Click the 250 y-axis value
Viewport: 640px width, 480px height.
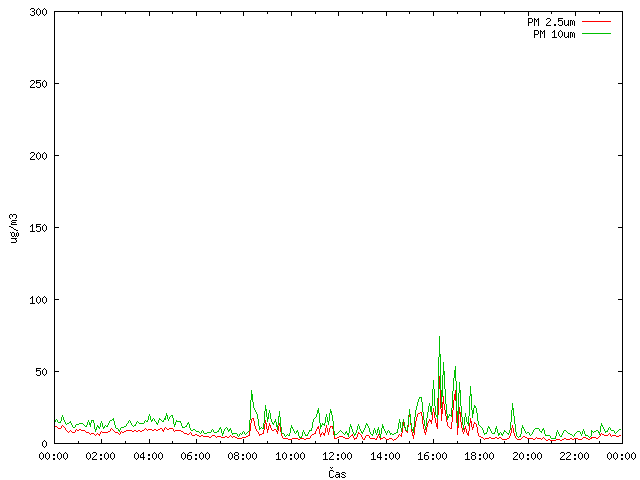[x=38, y=84]
